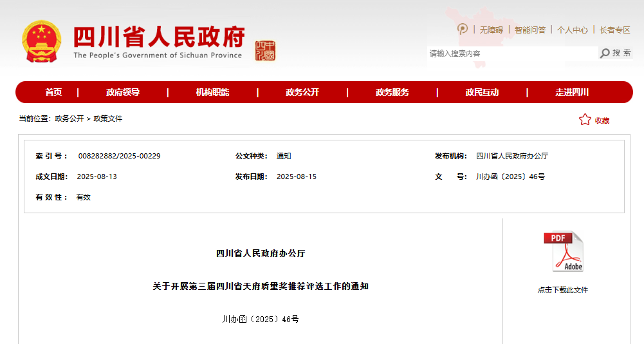
Task: Click the 有效性 label
Action: point(51,197)
